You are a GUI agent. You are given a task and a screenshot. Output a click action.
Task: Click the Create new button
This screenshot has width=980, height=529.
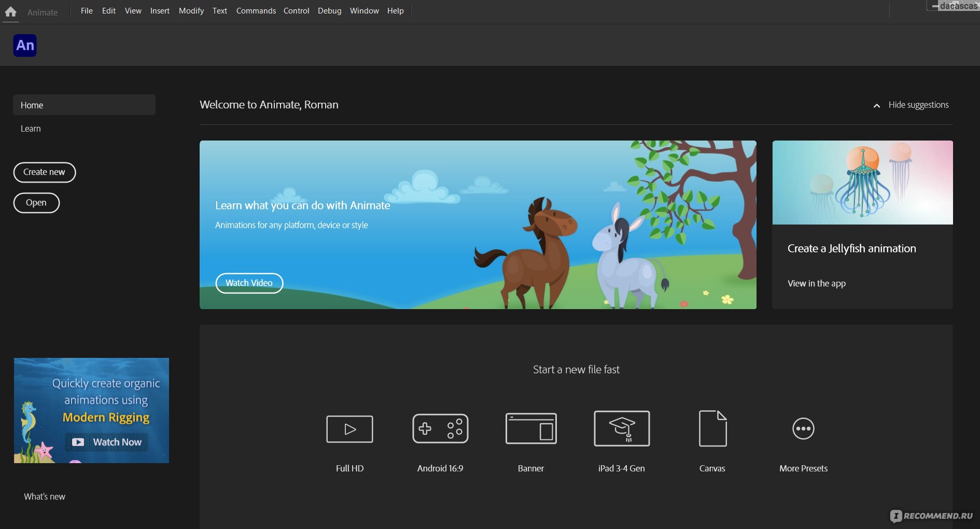45,172
